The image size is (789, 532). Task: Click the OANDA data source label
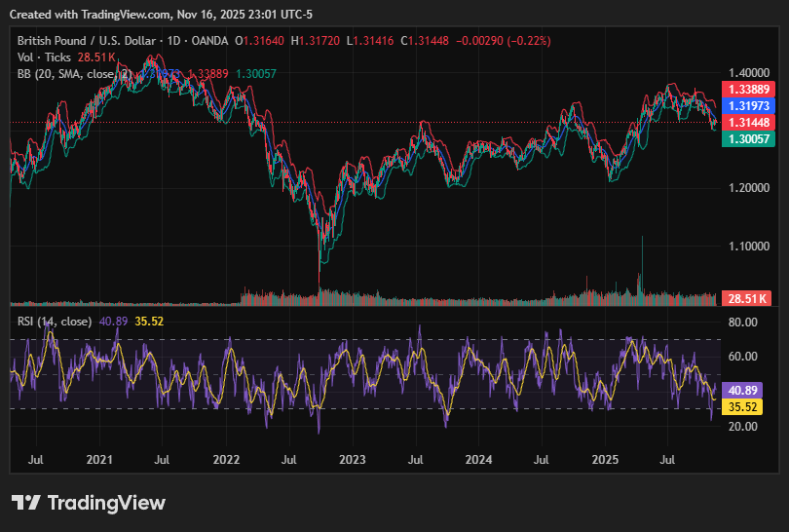click(212, 41)
